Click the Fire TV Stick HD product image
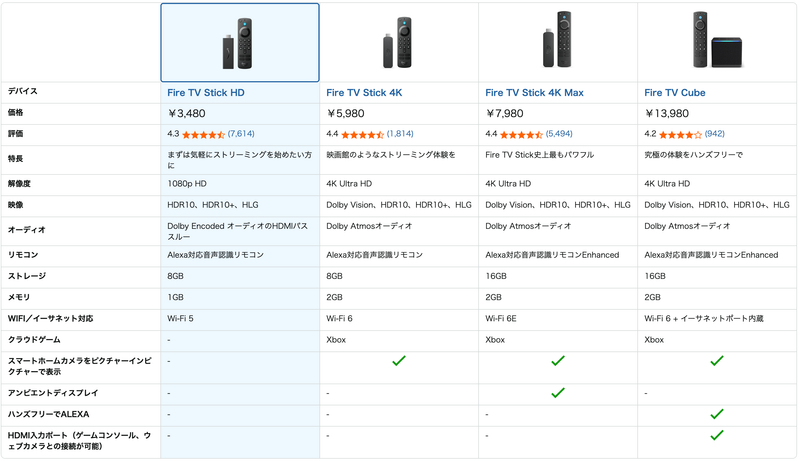 click(x=240, y=42)
